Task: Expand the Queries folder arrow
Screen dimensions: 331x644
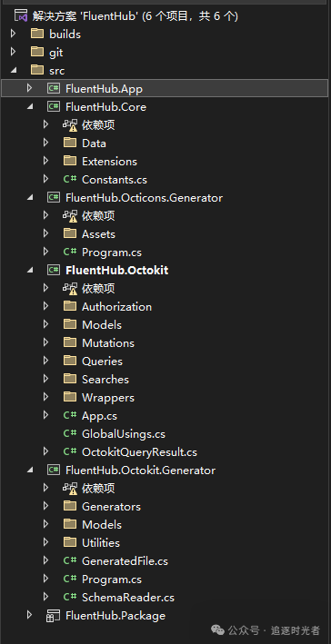Action: point(45,361)
